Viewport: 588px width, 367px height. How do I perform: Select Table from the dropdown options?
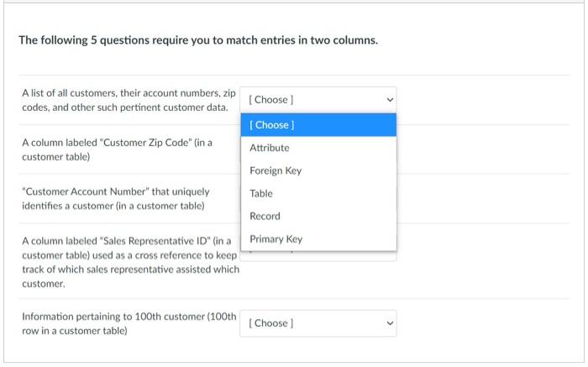318,193
